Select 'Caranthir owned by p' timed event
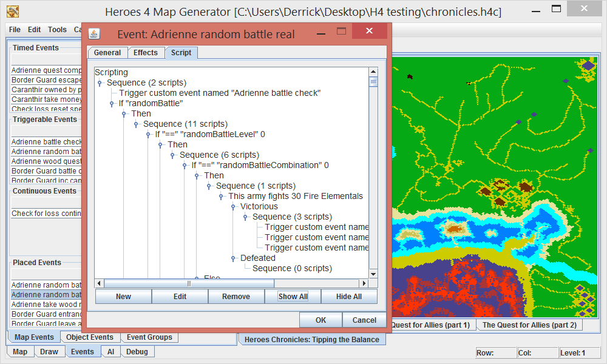Image resolution: width=607 pixels, height=364 pixels. [x=47, y=90]
